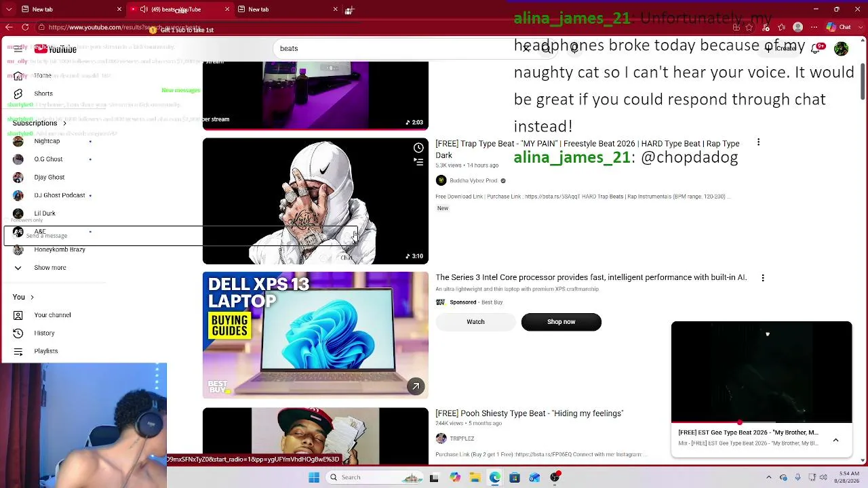The width and height of the screenshot is (868, 488).
Task: Open YouTube notifications bell
Action: (816, 49)
